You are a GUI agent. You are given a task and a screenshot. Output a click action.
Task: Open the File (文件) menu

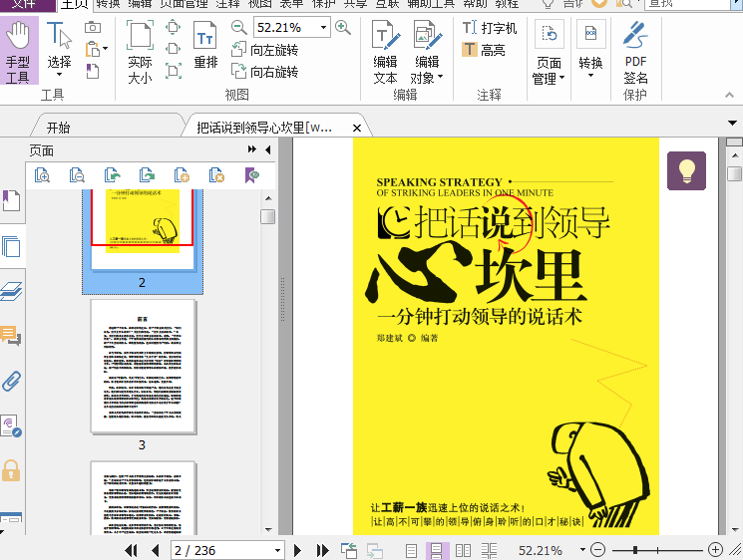[x=24, y=4]
